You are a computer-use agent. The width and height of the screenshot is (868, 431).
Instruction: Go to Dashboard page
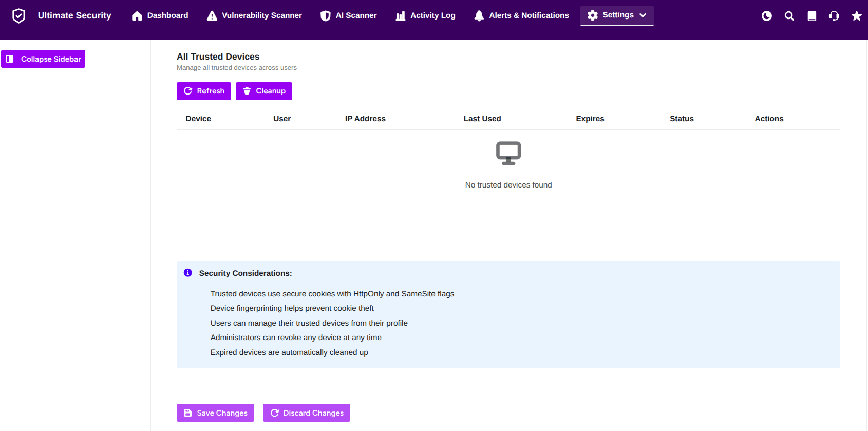point(160,15)
